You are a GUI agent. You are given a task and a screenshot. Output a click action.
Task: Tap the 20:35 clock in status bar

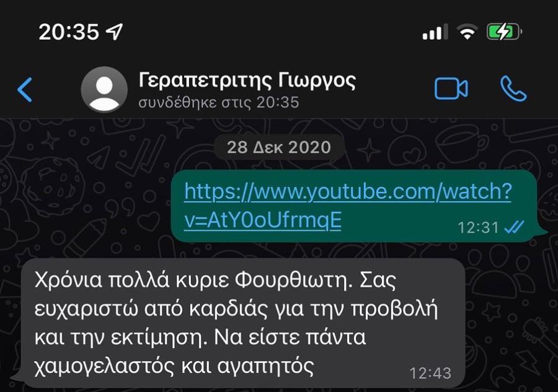(68, 32)
